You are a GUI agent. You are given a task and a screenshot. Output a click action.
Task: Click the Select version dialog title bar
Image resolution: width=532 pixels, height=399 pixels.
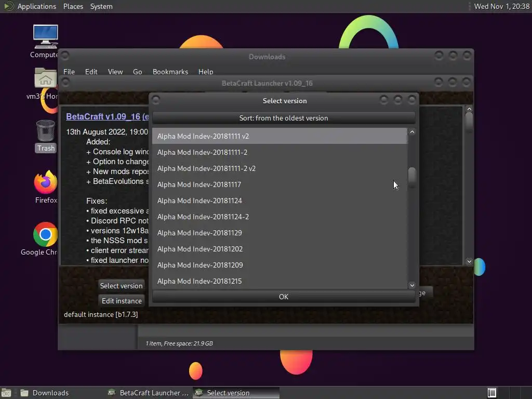pyautogui.click(x=284, y=101)
